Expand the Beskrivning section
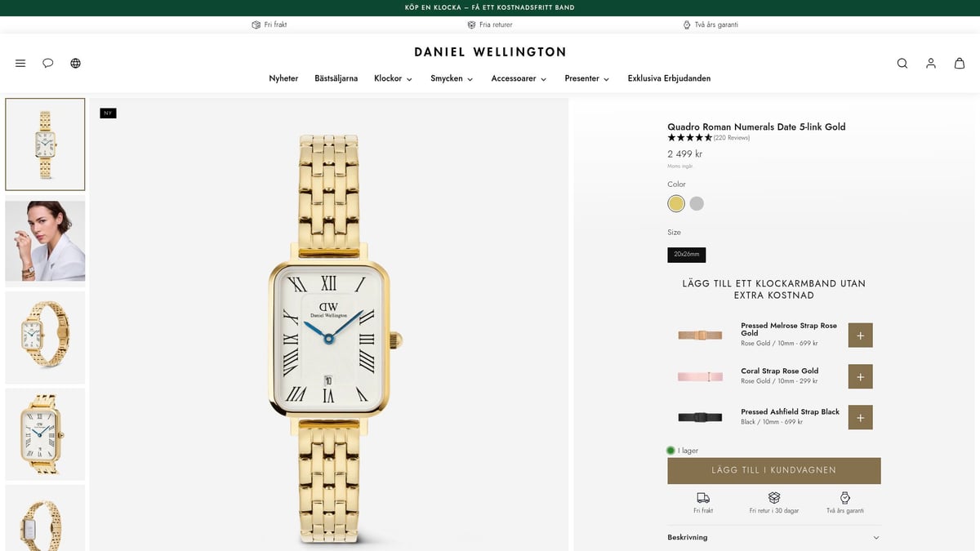This screenshot has width=980, height=551. 774,537
